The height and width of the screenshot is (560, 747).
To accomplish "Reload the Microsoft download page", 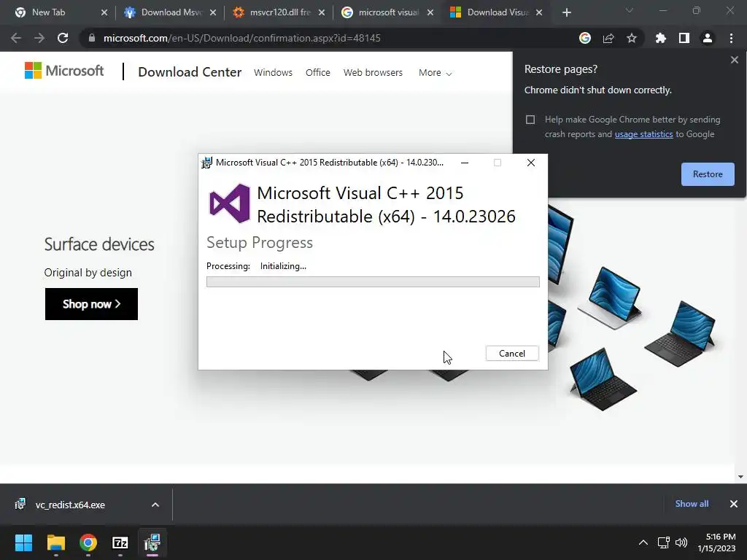I will click(x=63, y=38).
